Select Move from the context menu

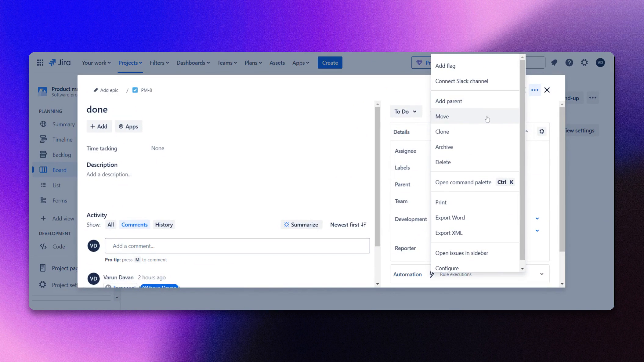(x=442, y=116)
